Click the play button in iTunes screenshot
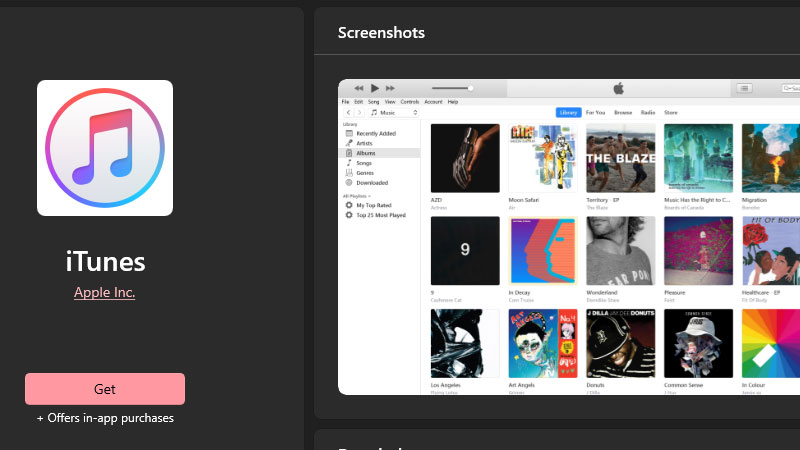 coord(374,88)
